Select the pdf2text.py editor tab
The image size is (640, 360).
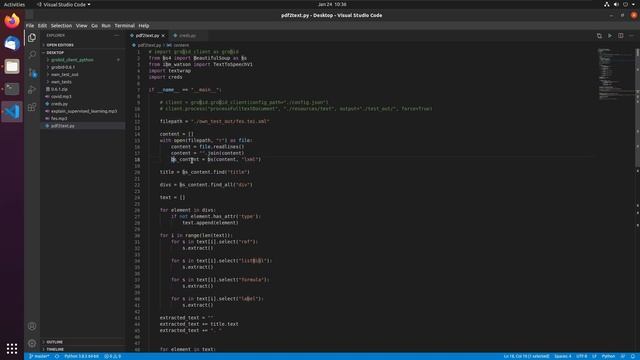click(147, 36)
